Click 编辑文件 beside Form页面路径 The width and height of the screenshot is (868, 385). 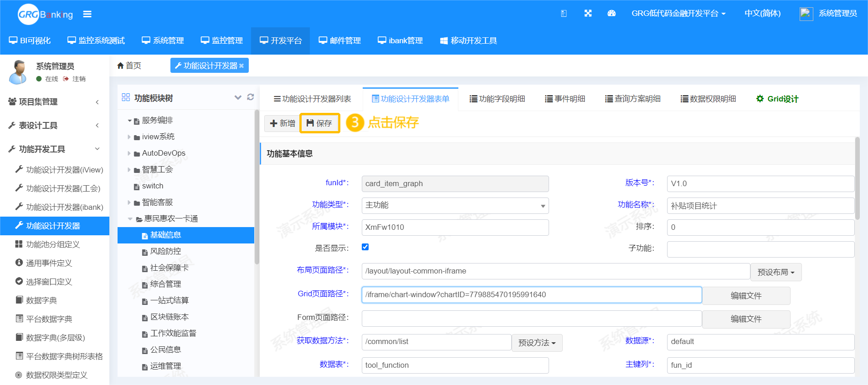click(746, 319)
